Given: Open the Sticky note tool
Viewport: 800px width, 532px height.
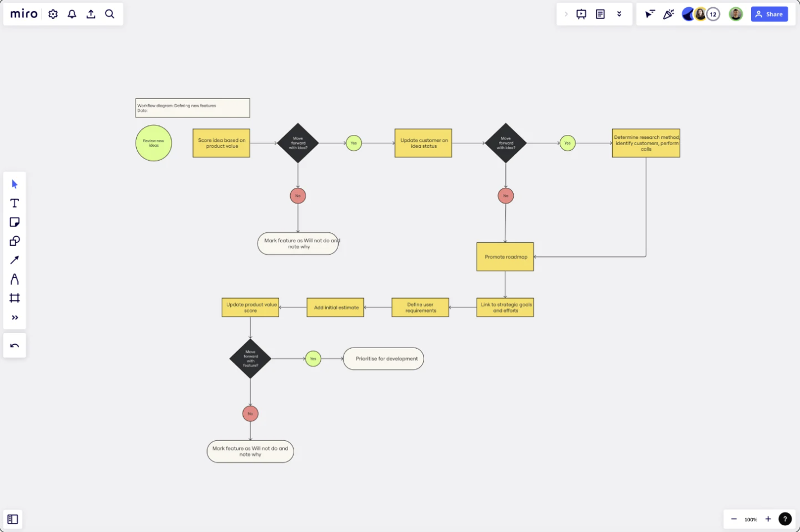Looking at the screenshot, I should point(15,222).
